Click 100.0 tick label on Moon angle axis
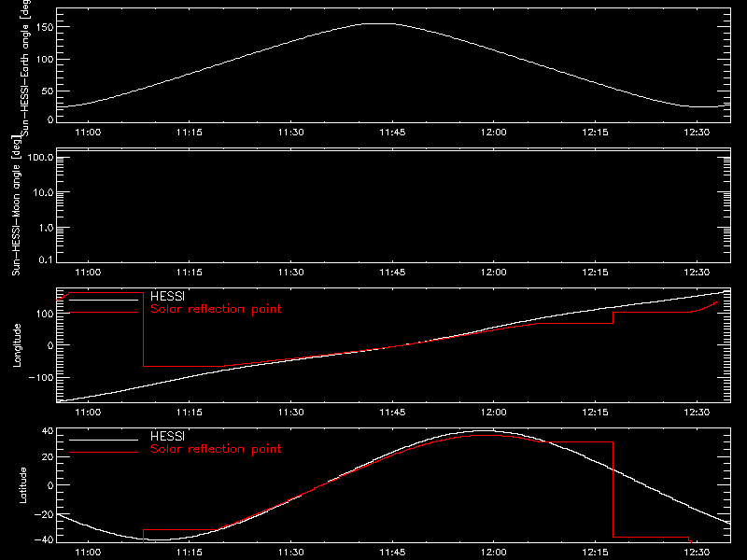747x560 pixels. point(40,157)
